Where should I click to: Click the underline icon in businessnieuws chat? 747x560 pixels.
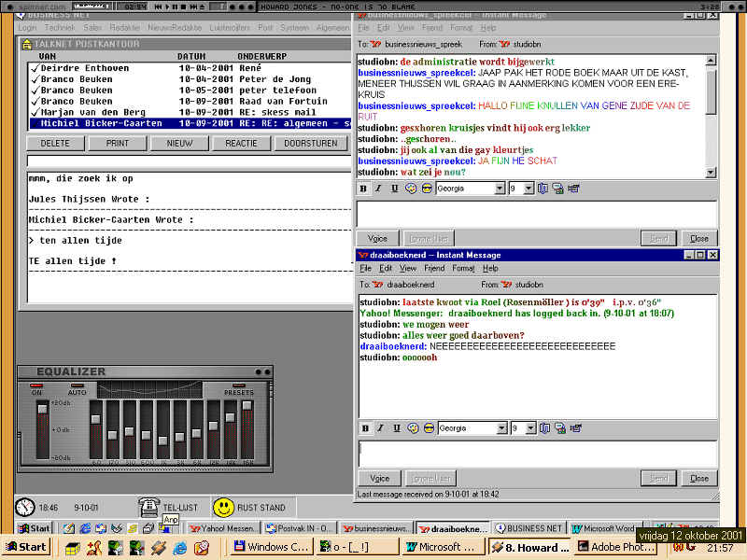pyautogui.click(x=395, y=189)
